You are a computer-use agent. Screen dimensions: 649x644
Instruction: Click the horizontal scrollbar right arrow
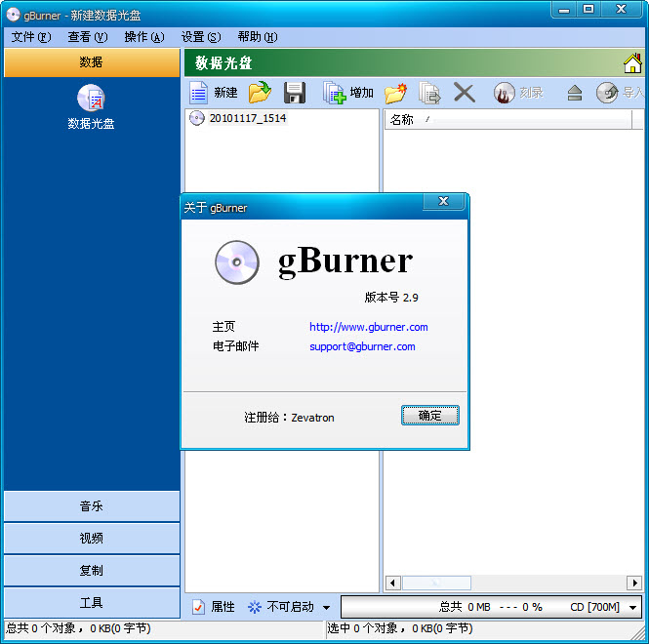[634, 583]
